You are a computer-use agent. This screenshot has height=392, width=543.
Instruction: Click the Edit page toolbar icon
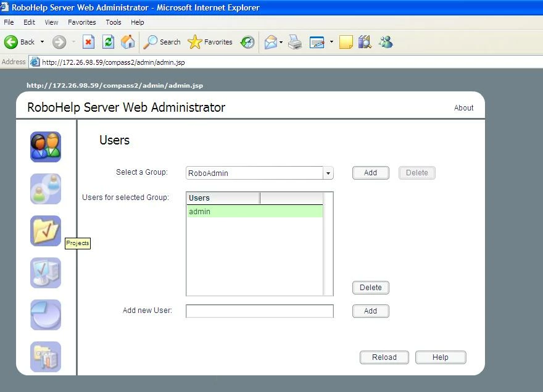(x=317, y=42)
